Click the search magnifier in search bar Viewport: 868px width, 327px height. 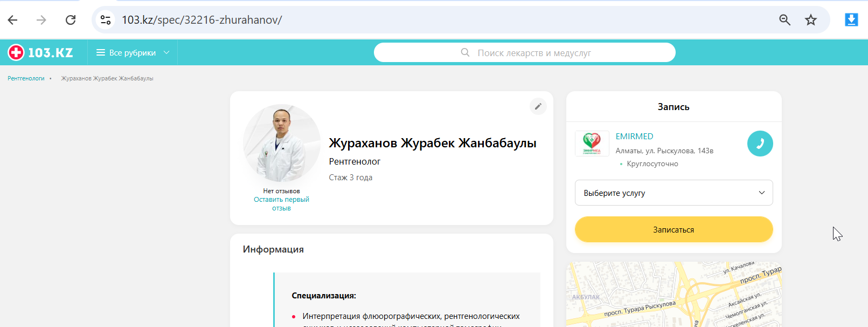pyautogui.click(x=465, y=52)
